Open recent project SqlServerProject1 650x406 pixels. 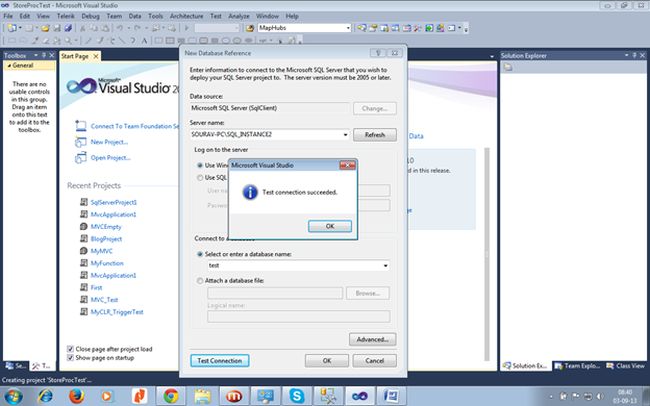[x=113, y=202]
